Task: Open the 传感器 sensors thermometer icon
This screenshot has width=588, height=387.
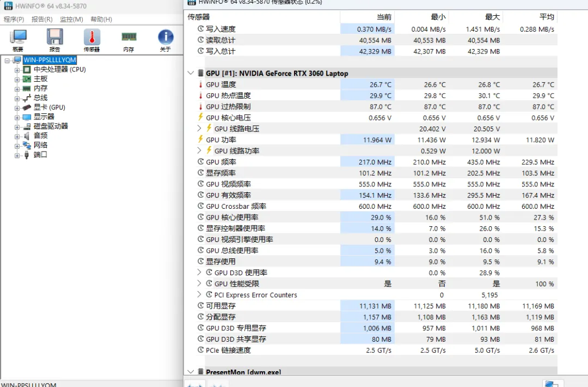Action: coord(92,40)
